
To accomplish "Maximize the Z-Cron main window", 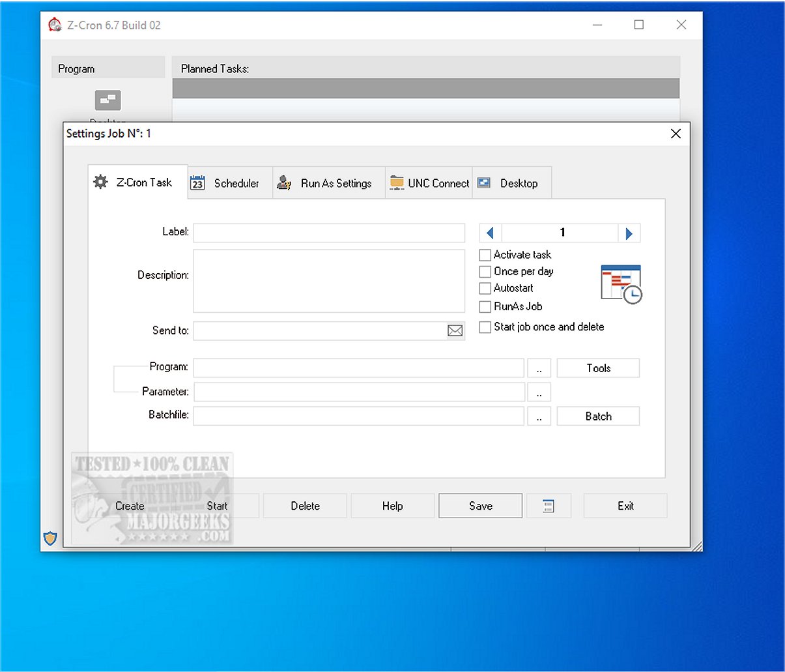I will coord(639,25).
